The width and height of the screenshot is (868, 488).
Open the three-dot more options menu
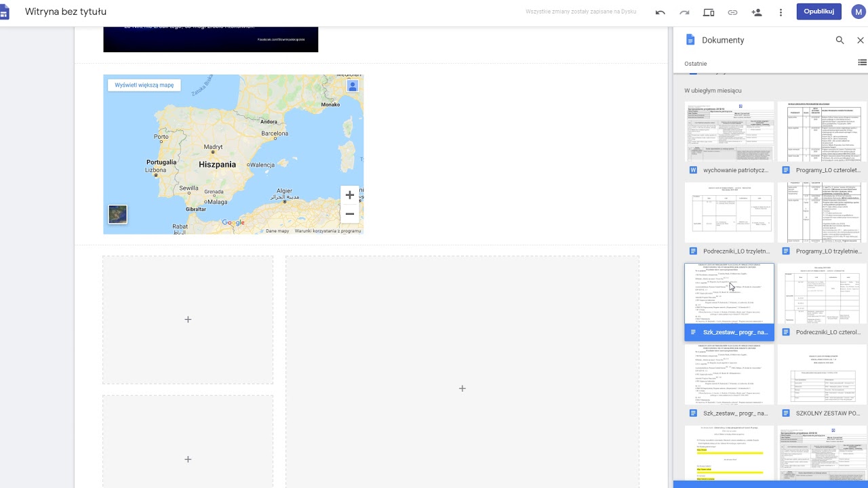(x=781, y=12)
